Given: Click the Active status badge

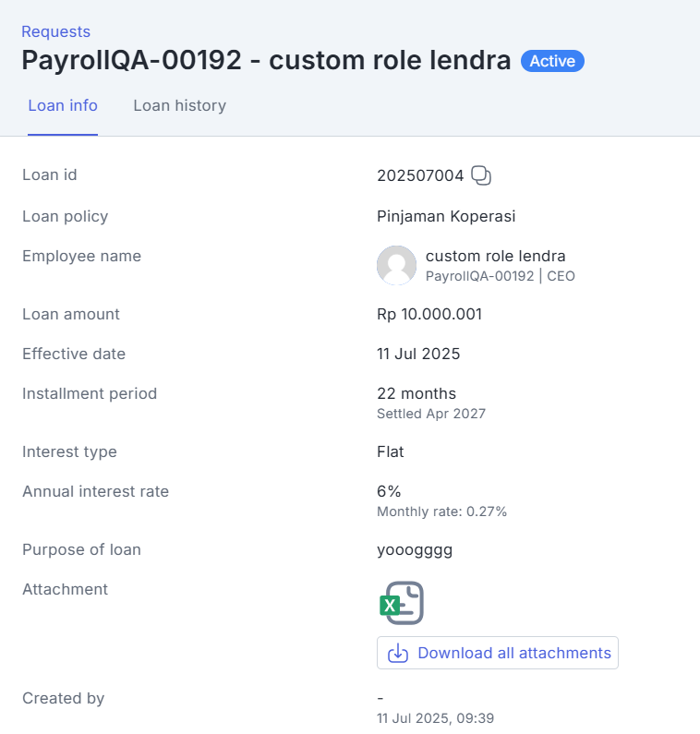Looking at the screenshot, I should [x=552, y=62].
